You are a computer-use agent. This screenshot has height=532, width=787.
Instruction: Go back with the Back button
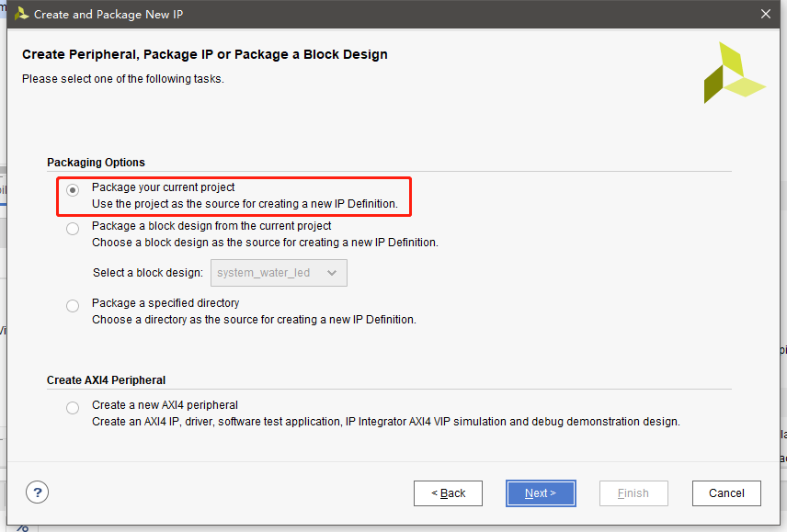448,493
